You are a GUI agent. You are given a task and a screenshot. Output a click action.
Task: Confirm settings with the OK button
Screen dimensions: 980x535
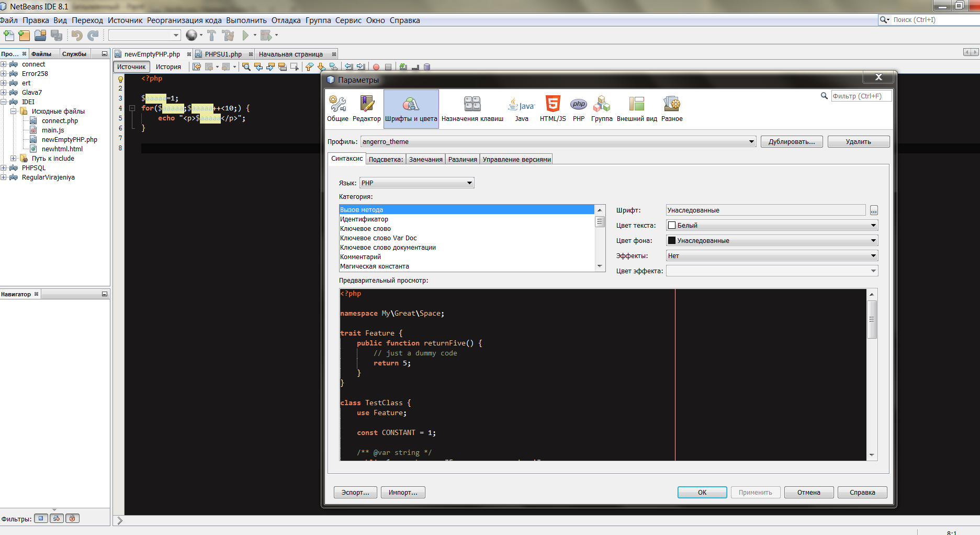[x=702, y=492]
